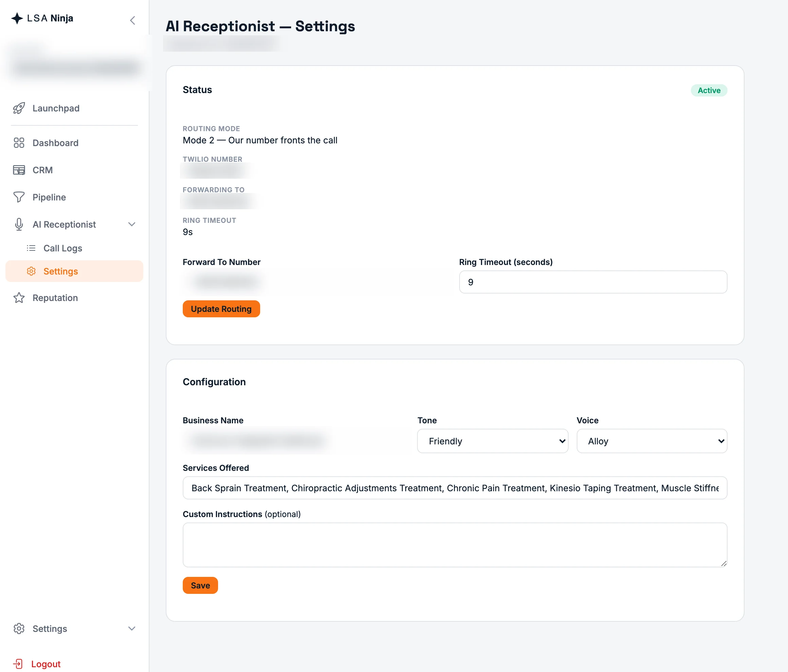The height and width of the screenshot is (672, 788).
Task: Open the Tone dropdown showing Friendly
Action: pos(492,441)
